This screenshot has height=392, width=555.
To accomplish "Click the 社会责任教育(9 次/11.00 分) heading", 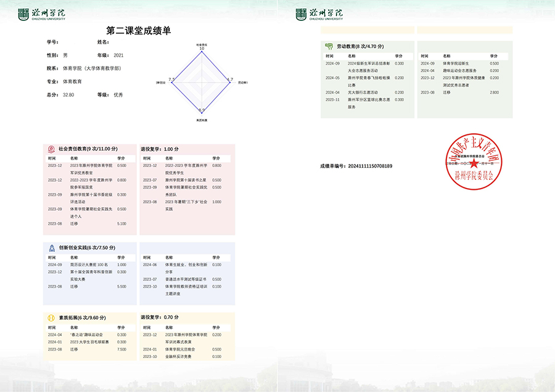I will click(x=88, y=149).
